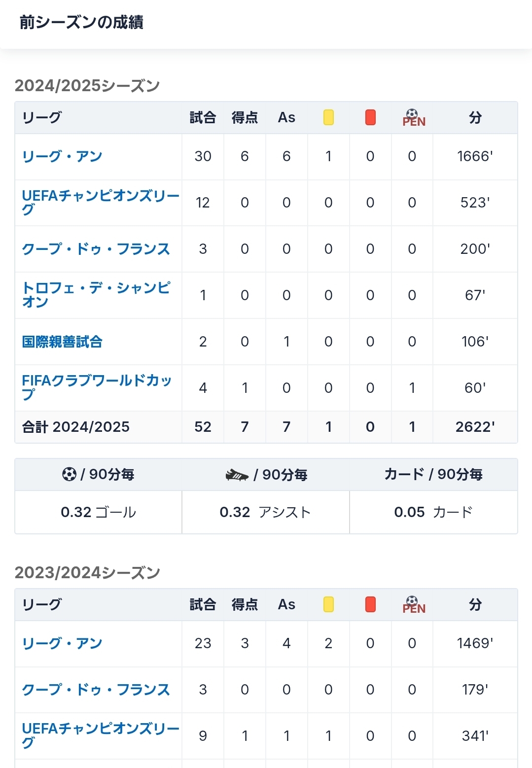Click yellow card icon in 2023/2024 table
The width and height of the screenshot is (532, 768).
coord(328,604)
